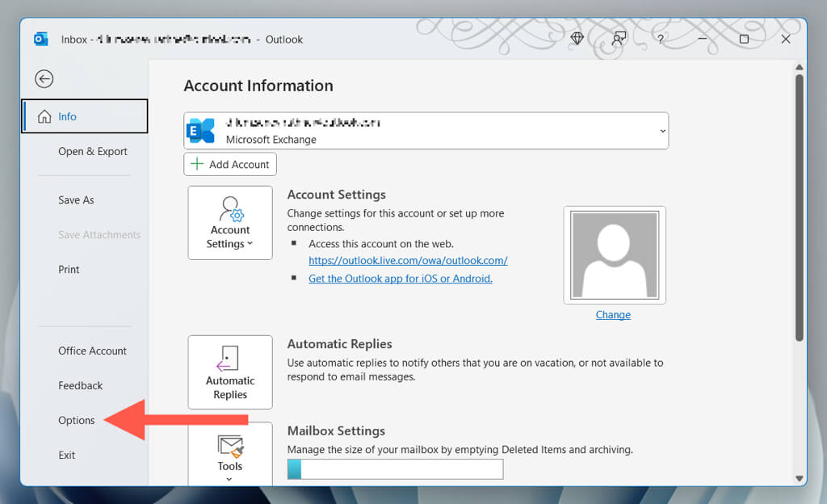The height and width of the screenshot is (504, 827).
Task: Click Change link under profile photo
Action: [x=613, y=315]
